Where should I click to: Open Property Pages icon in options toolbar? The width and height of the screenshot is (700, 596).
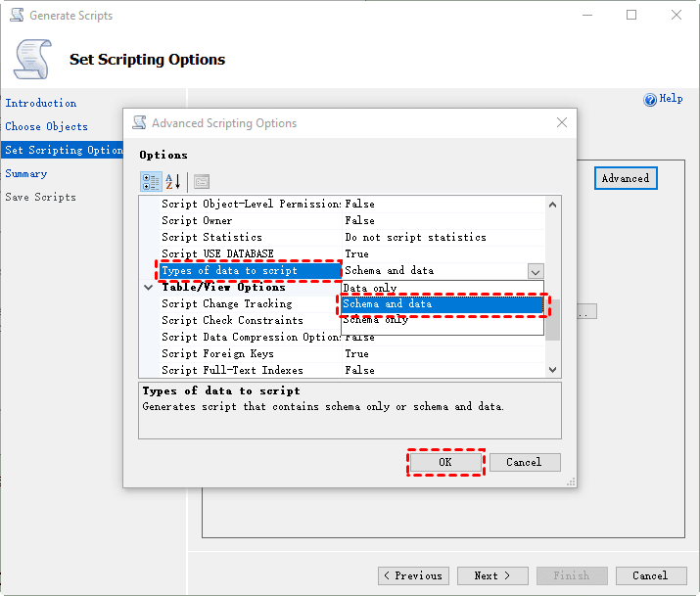click(202, 182)
